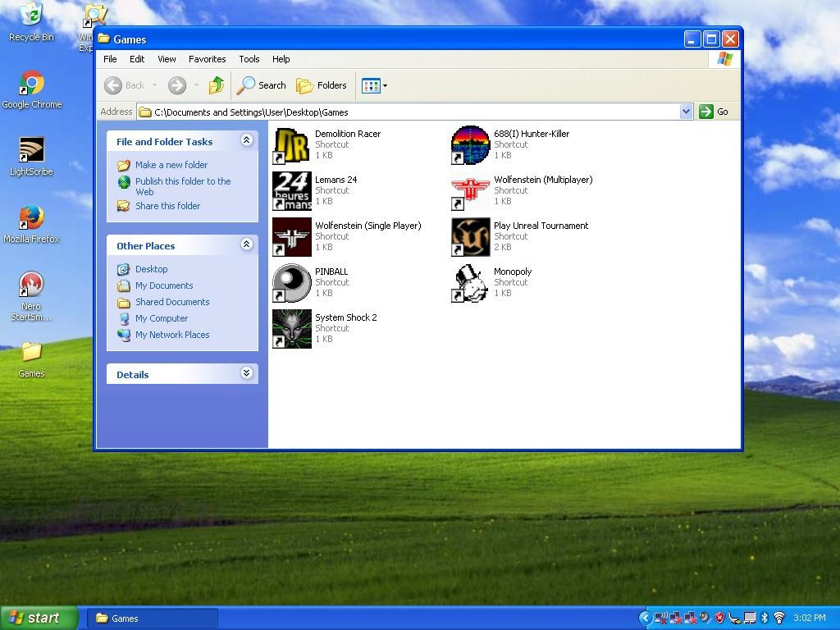
Task: Click the Start button
Action: coord(39,619)
